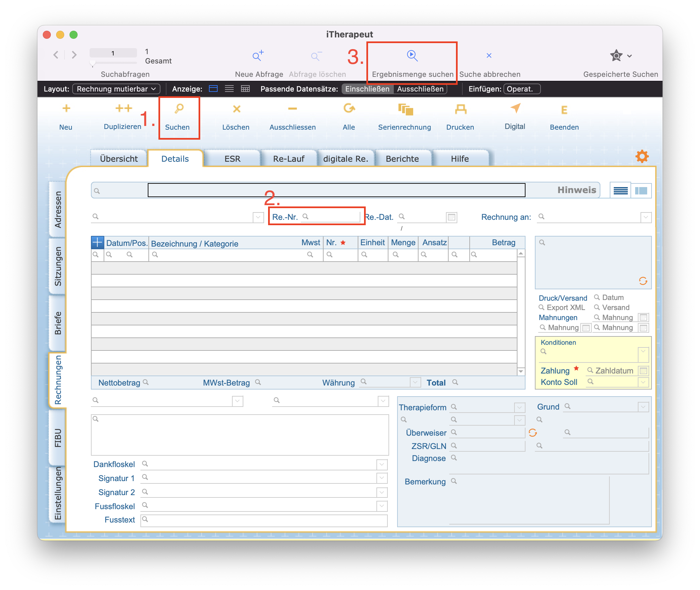Click the orange settings gear icon
The height and width of the screenshot is (590, 700).
(642, 156)
